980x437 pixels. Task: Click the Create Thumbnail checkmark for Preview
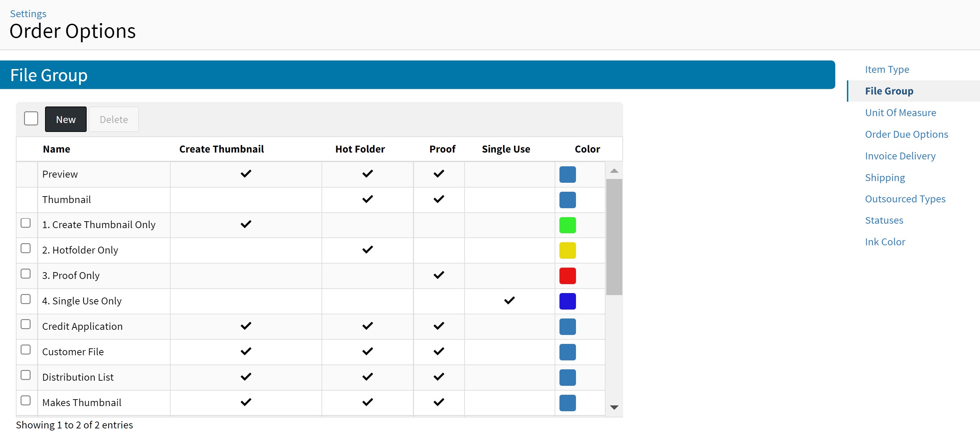pyautogui.click(x=246, y=173)
